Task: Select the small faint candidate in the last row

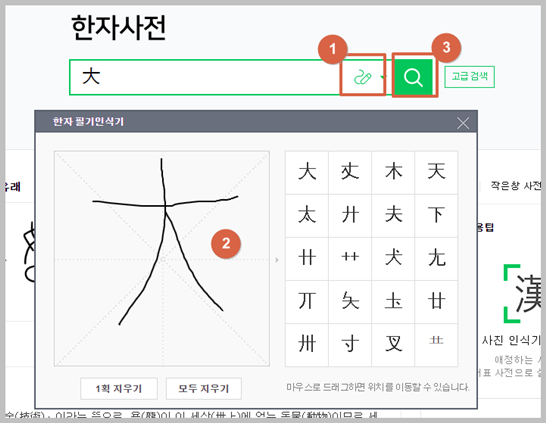Action: (x=436, y=345)
